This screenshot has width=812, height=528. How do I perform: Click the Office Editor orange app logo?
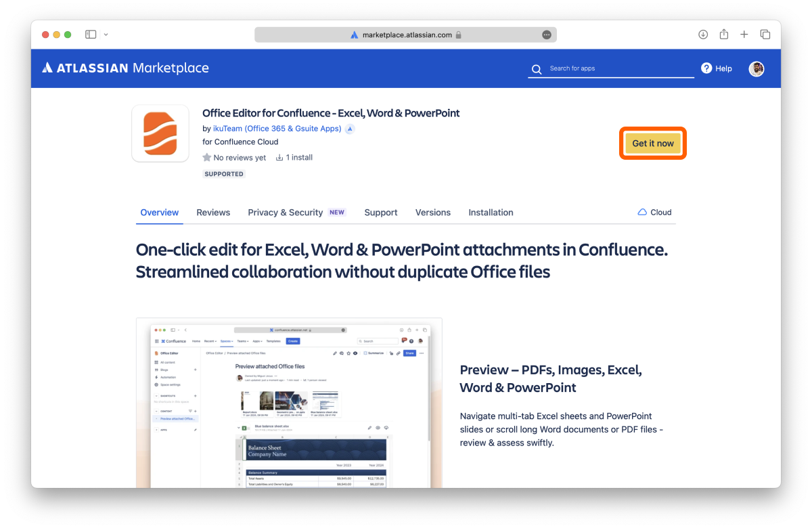[x=160, y=133]
